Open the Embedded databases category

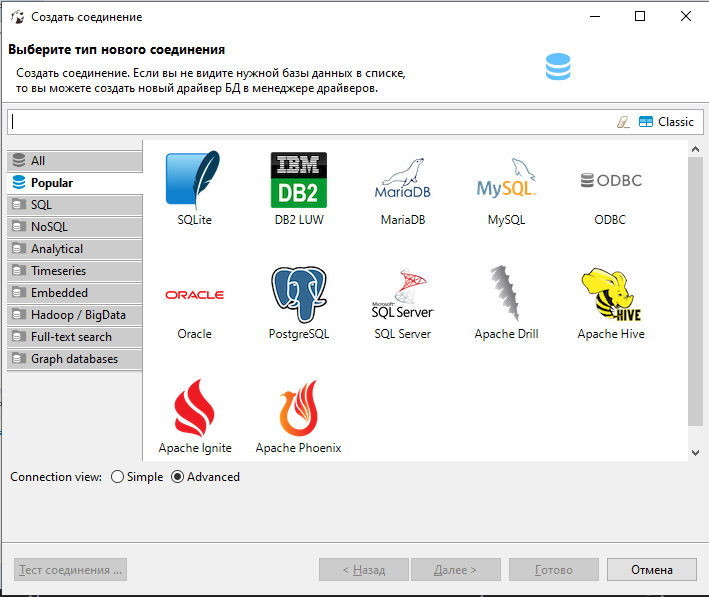[x=75, y=293]
